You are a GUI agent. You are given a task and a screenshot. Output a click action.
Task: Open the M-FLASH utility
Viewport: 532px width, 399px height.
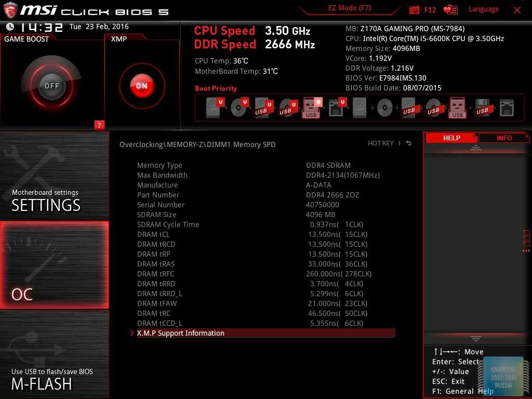click(x=55, y=353)
